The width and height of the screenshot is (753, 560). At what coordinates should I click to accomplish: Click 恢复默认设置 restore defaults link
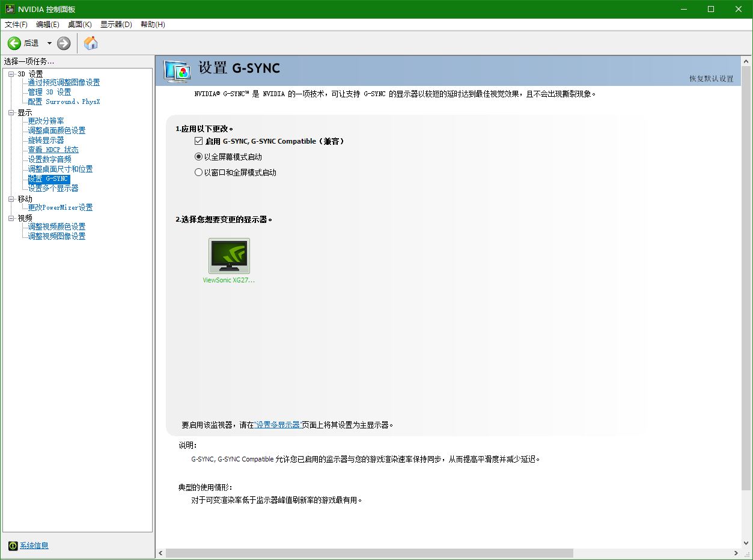[711, 79]
